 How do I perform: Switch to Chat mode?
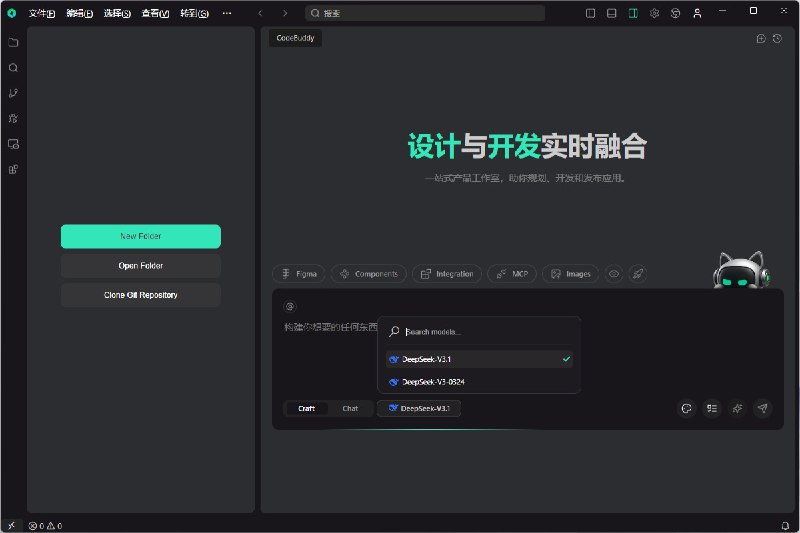350,408
